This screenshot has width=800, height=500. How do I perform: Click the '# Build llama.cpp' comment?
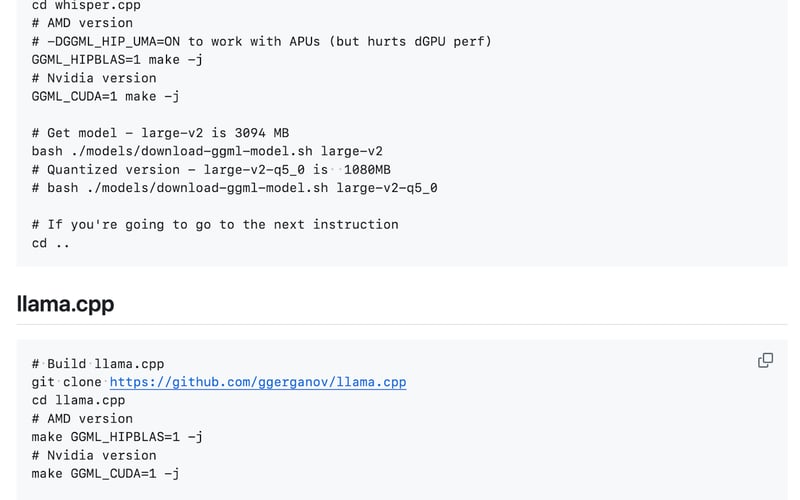98,364
